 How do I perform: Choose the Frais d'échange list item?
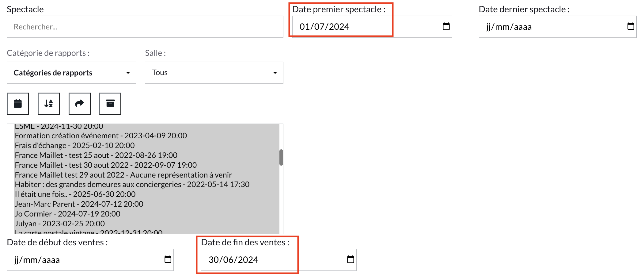[x=75, y=146]
